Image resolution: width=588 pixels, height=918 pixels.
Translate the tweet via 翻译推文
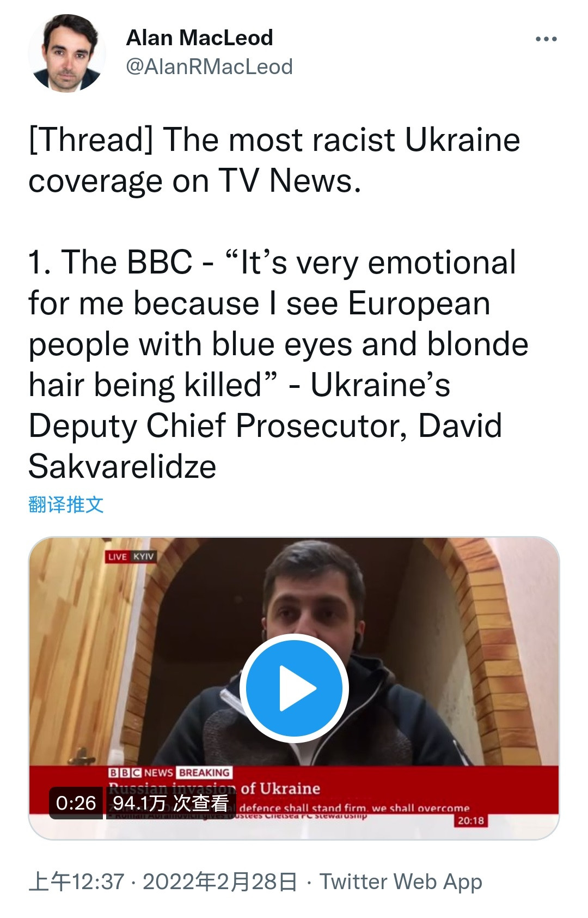click(66, 504)
